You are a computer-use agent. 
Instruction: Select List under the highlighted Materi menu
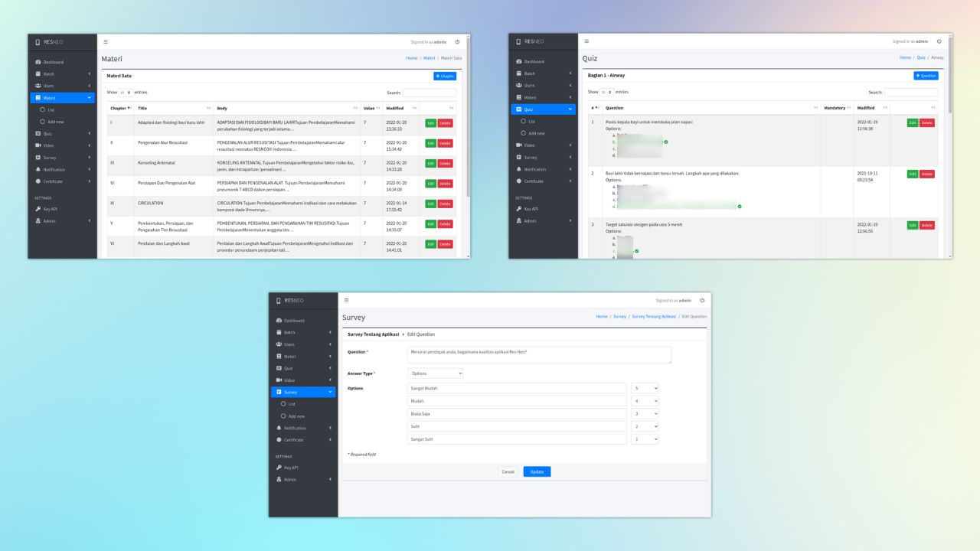pyautogui.click(x=51, y=110)
